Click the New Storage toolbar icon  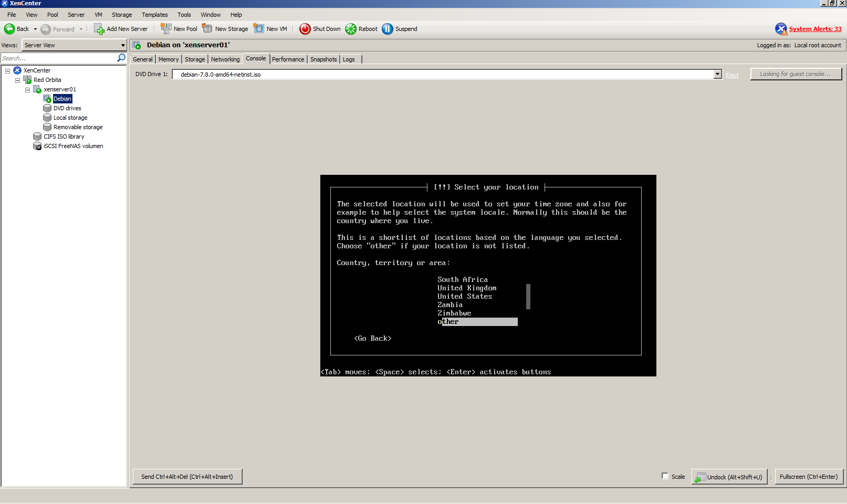coord(207,29)
